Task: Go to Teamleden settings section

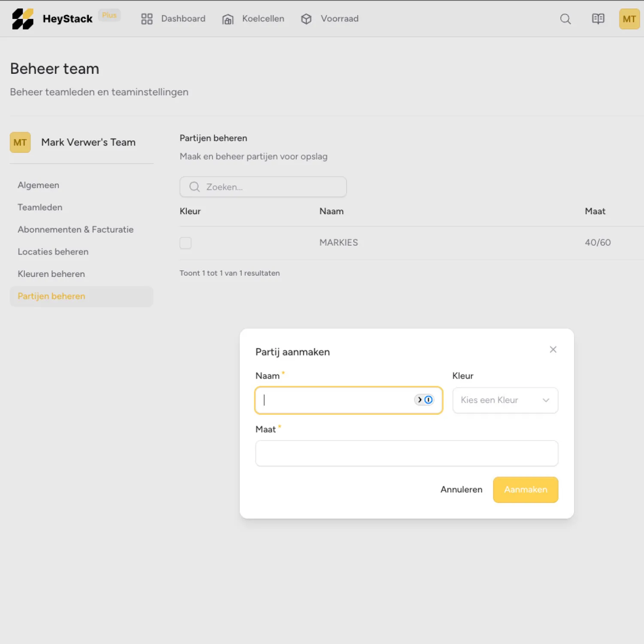Action: click(40, 207)
